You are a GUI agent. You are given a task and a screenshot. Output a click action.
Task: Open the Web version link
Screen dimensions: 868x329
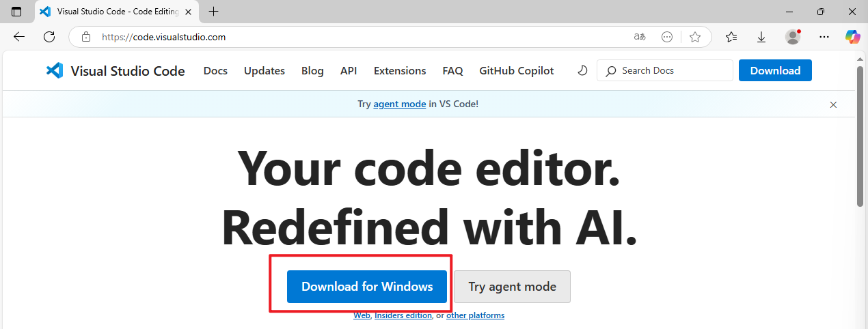(x=362, y=315)
